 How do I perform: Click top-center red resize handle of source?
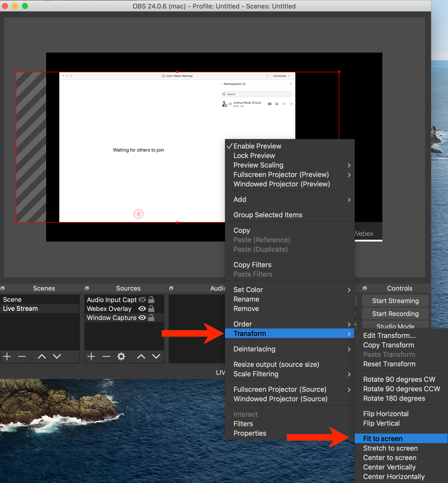click(177, 72)
